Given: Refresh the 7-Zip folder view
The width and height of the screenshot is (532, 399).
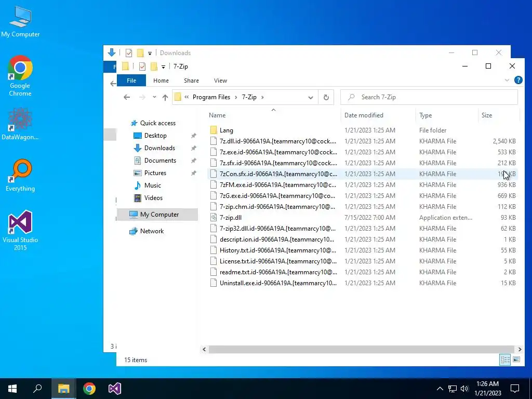Looking at the screenshot, I should pyautogui.click(x=326, y=97).
